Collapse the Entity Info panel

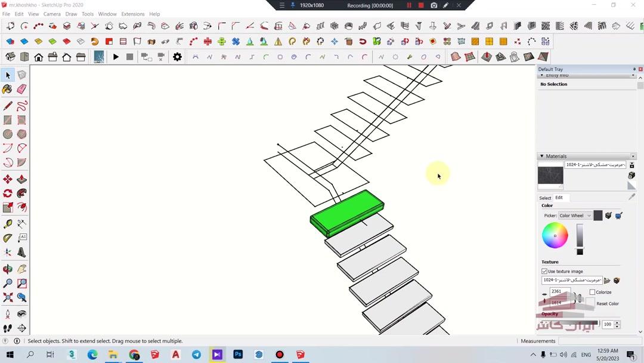(541, 75)
